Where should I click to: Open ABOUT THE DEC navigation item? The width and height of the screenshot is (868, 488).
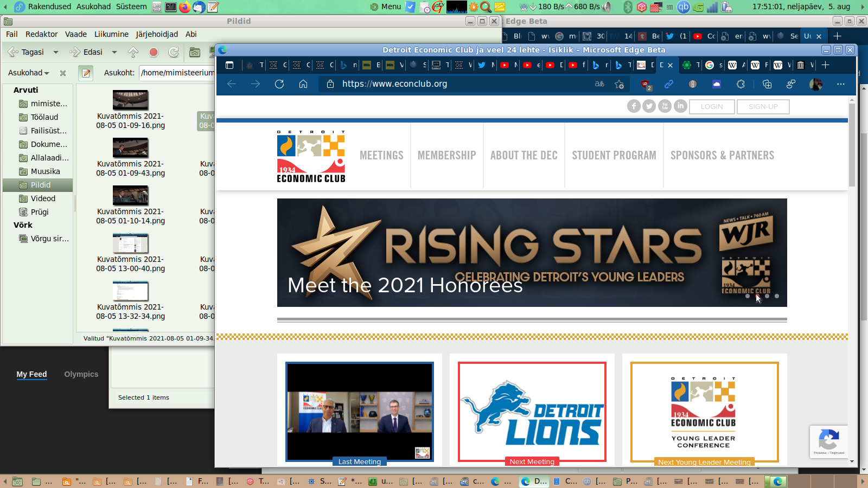coord(524,156)
